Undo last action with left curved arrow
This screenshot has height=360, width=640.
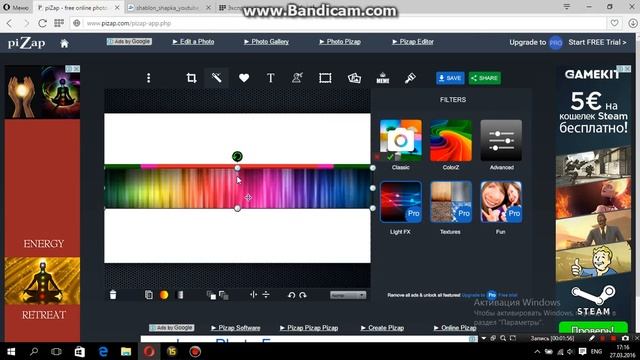coord(291,295)
